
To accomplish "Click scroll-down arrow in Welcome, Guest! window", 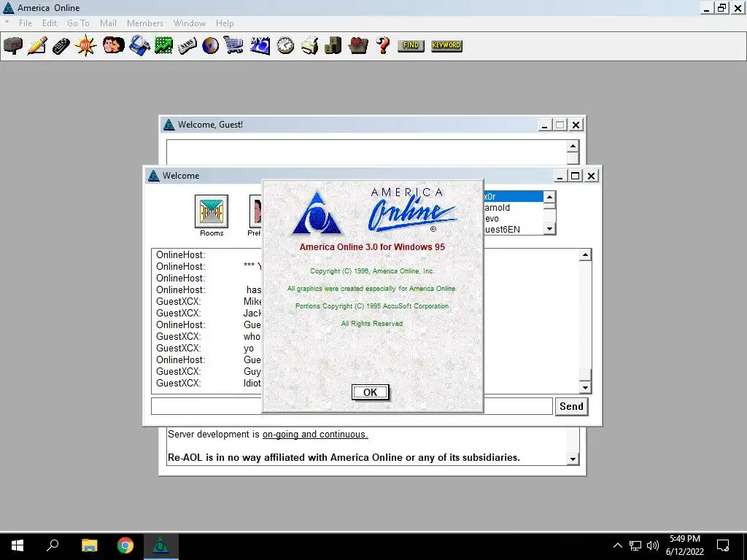I will [573, 459].
